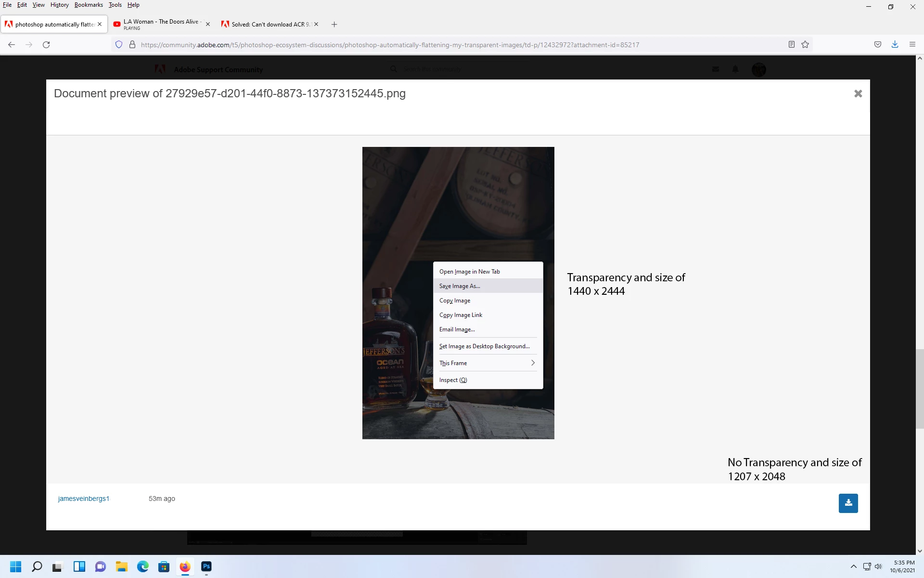This screenshot has width=924, height=578.
Task: Click the address bar URL field
Action: point(390,45)
